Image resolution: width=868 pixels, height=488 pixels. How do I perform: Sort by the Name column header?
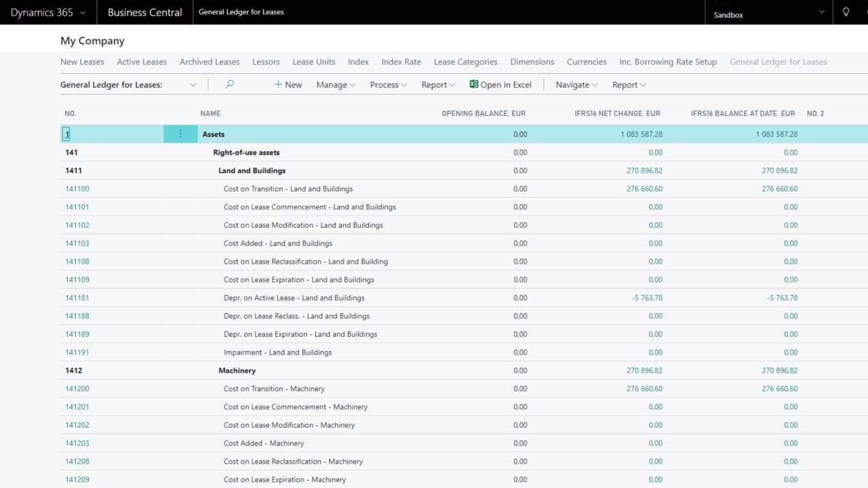[x=210, y=113]
